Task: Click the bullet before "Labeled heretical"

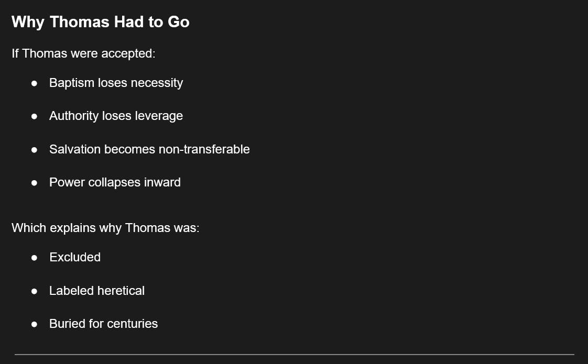Action: point(34,291)
